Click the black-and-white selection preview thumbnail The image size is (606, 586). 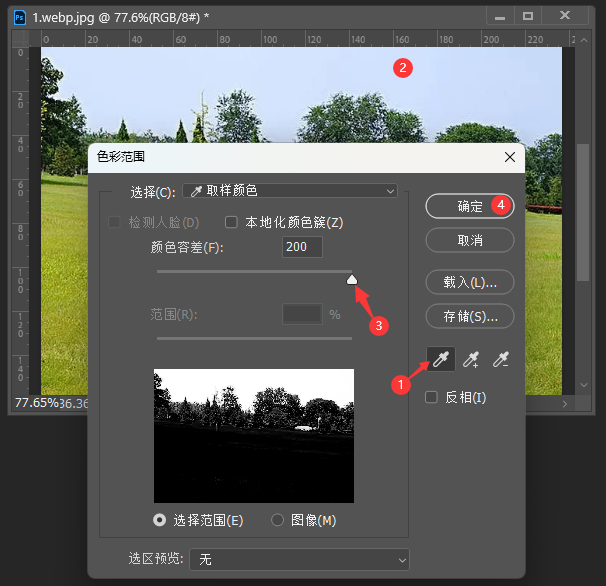(254, 436)
